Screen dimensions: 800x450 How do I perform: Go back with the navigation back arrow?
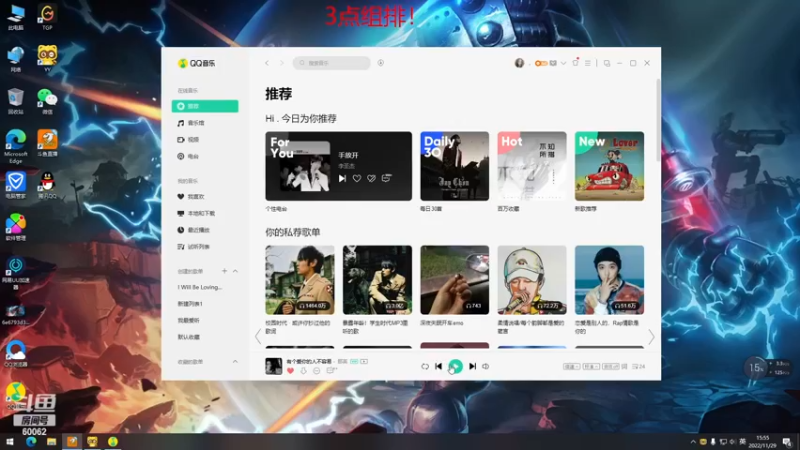click(267, 63)
